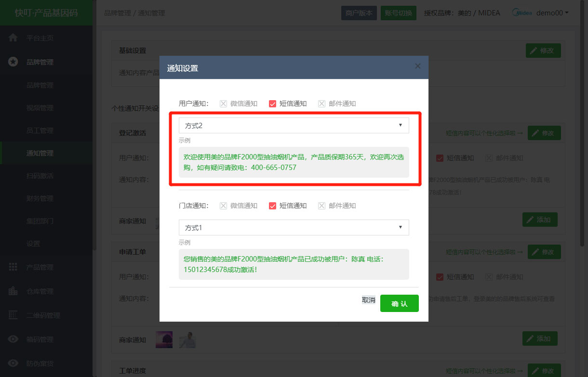Click 添加 button under 登记激活 商家通知
588x377 pixels.
[540, 220]
